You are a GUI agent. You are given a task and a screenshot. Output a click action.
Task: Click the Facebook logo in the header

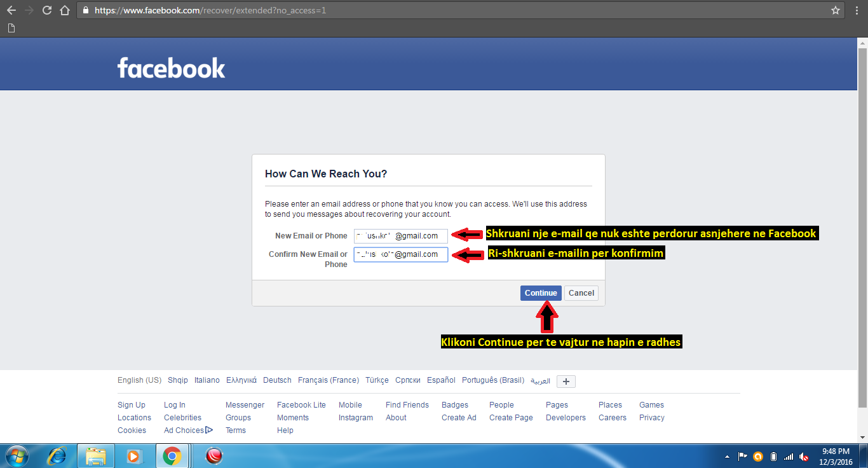pos(171,67)
